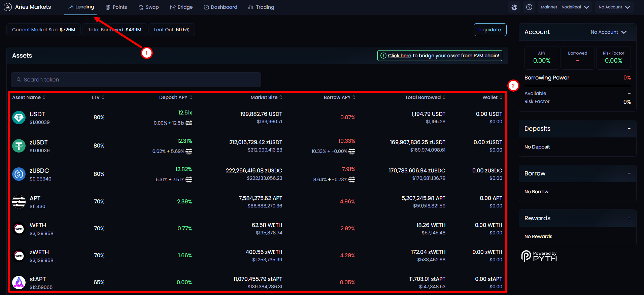Open the Mainnet - NodeReal network dropdown
Viewport: 644px width, 295px height.
pos(565,7)
